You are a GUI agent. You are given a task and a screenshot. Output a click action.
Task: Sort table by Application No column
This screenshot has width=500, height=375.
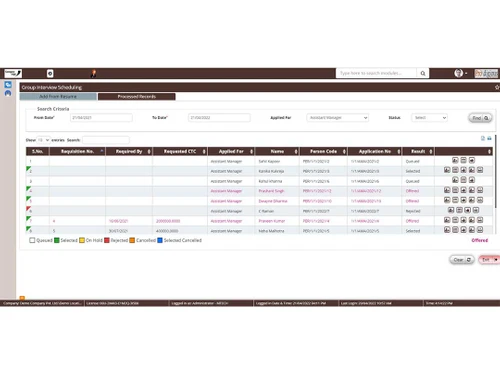click(375, 151)
